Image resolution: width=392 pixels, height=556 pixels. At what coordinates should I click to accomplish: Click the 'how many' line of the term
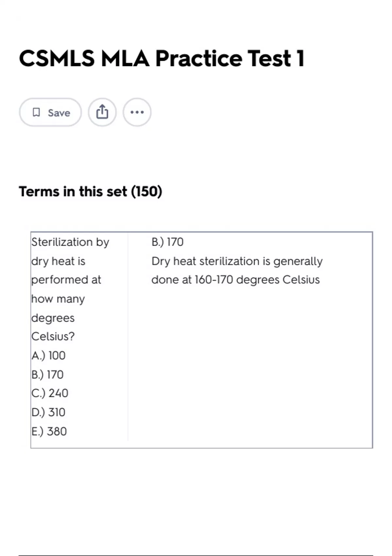[x=58, y=299]
